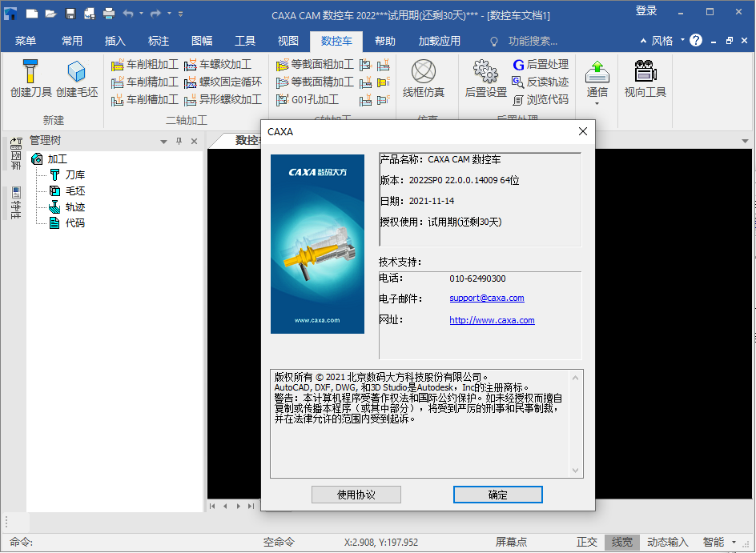This screenshot has width=756, height=553.
Task: Close the CAXA about dialog
Action: click(x=582, y=131)
